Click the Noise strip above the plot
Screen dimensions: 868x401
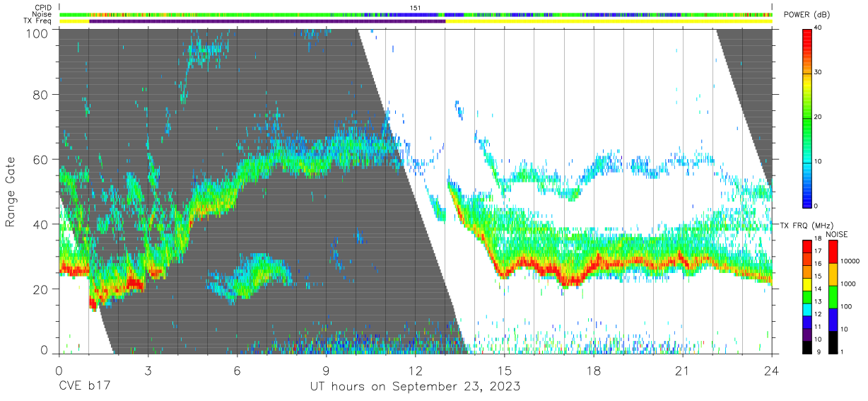[x=416, y=14]
